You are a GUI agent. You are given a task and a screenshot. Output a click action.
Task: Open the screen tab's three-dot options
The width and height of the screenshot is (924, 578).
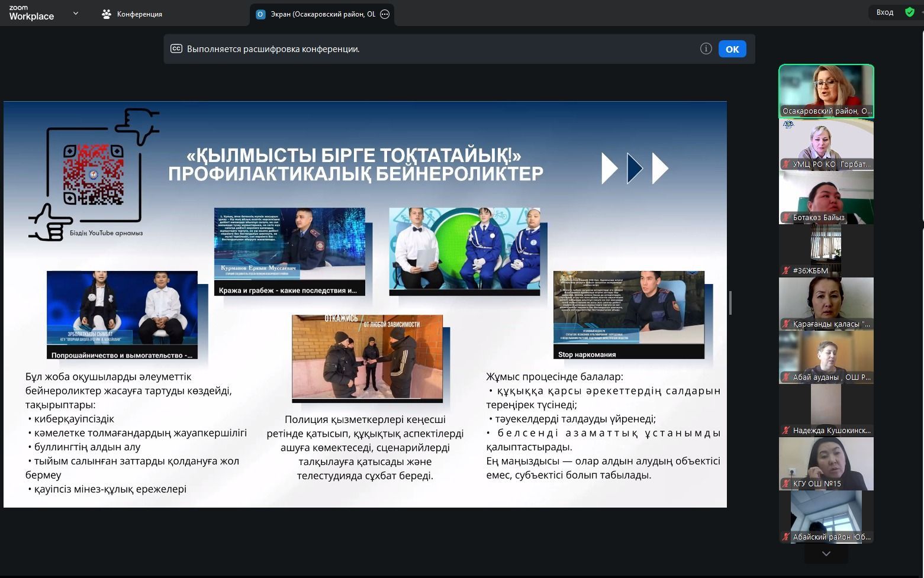[385, 14]
